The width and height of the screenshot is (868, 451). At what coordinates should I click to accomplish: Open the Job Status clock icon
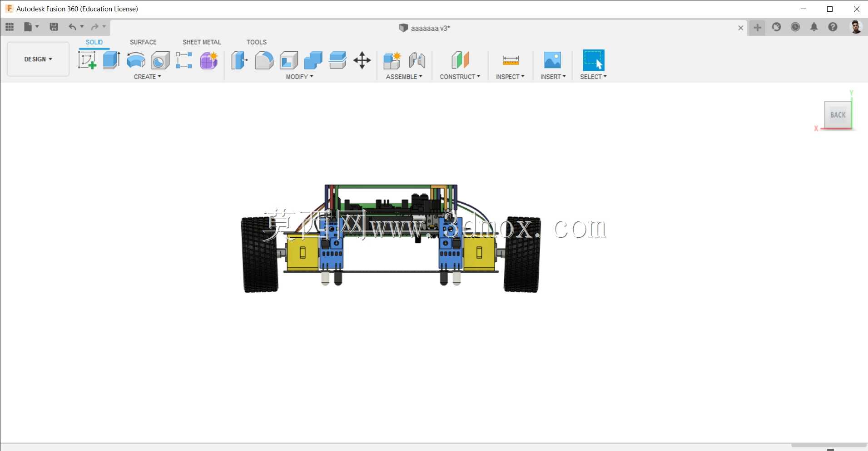[795, 27]
